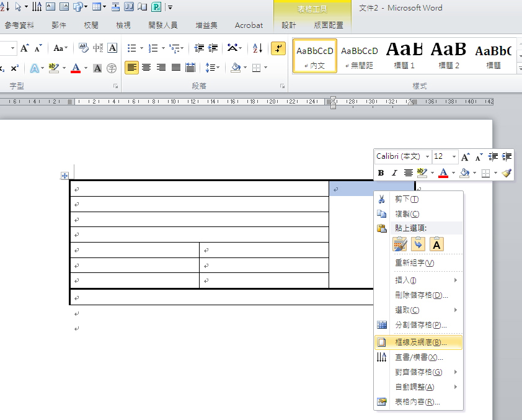Viewport: 522px width, 420px height.
Task: Toggle show paragraph marks button
Action: pyautogui.click(x=279, y=48)
